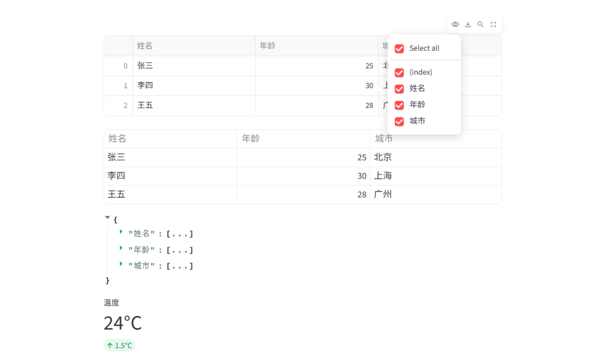
Task: Uncheck the 姓名 column checkbox
Action: (x=399, y=89)
